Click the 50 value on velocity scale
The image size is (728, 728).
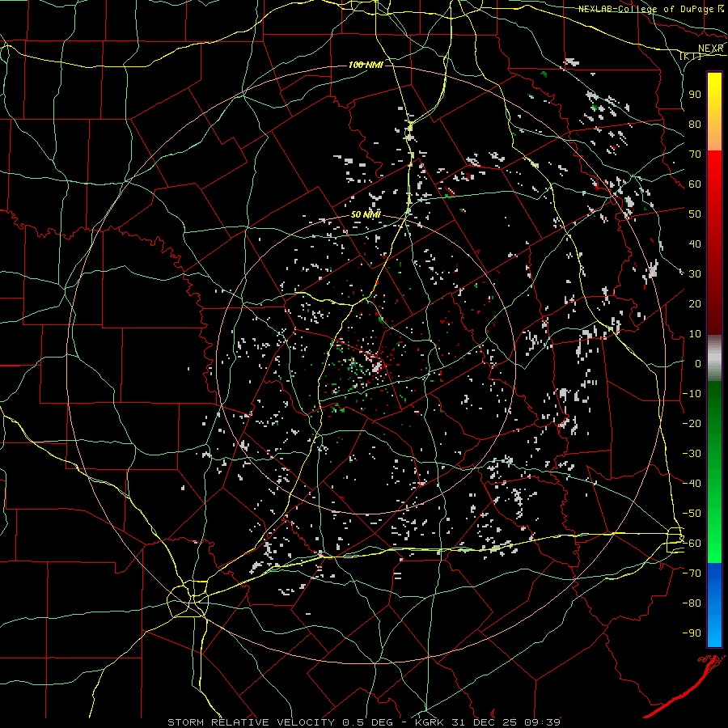(x=695, y=214)
